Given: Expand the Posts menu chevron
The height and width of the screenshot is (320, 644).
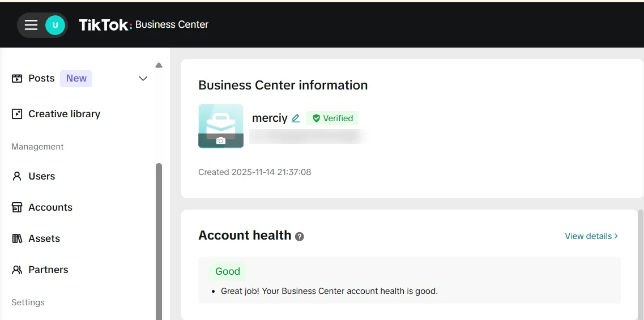Looking at the screenshot, I should click(x=143, y=79).
